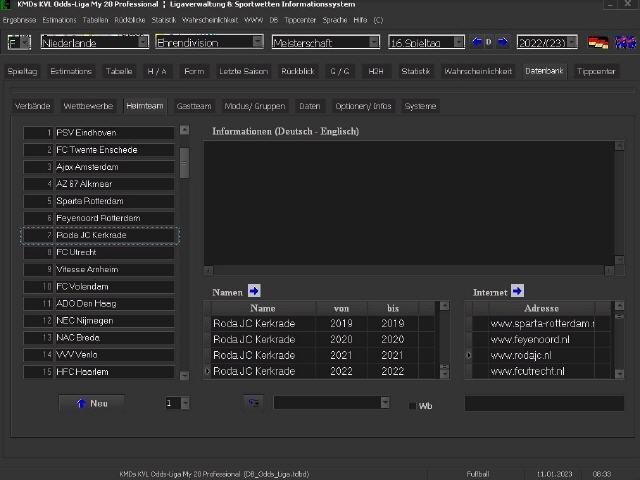The image size is (640, 480).
Task: Open the Ergebnisse menu
Action: 19,20
